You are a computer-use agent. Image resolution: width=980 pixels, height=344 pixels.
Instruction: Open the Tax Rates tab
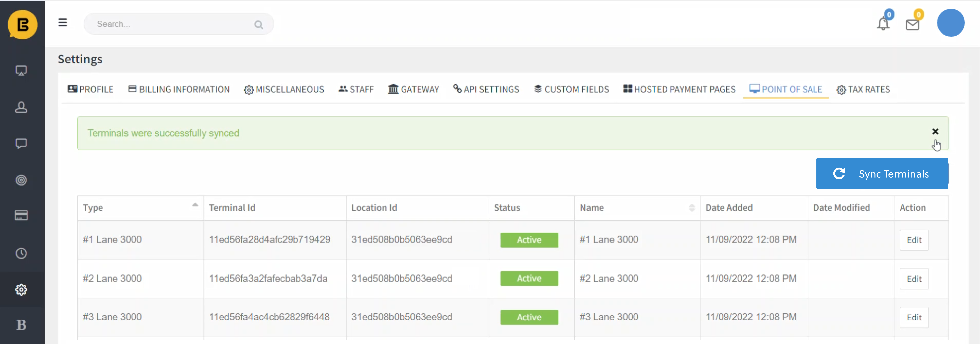click(x=863, y=90)
